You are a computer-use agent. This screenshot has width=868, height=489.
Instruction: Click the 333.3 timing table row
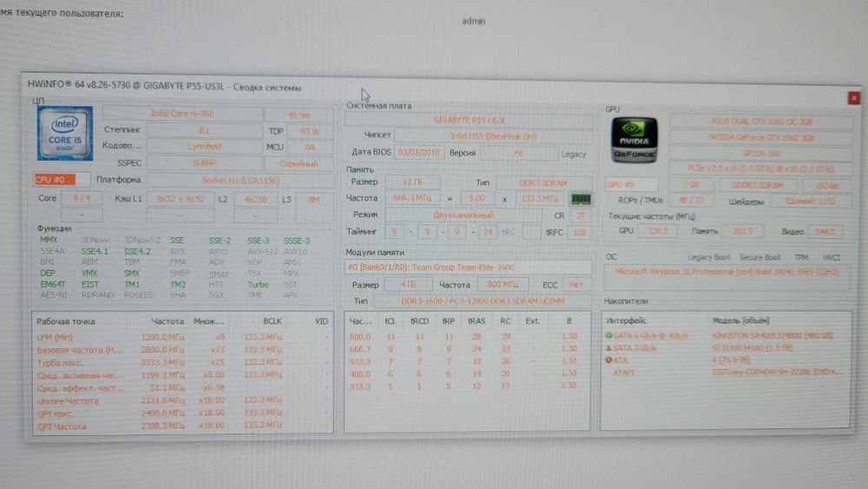click(x=467, y=386)
